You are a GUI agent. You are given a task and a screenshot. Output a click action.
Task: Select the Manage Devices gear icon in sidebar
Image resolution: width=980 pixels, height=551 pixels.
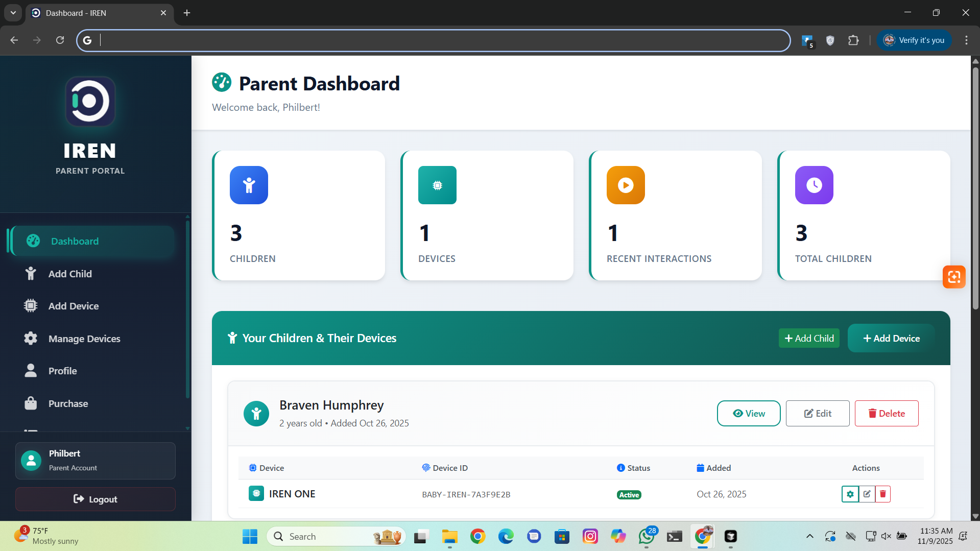point(31,338)
